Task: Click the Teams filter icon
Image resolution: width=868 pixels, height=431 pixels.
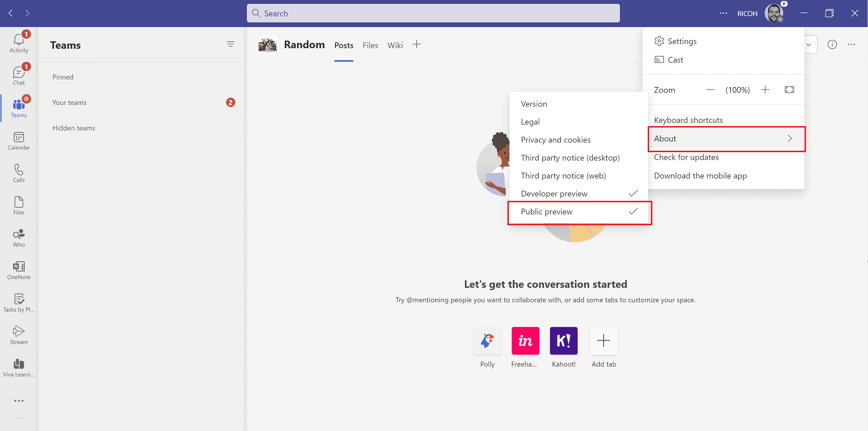Action: 231,44
